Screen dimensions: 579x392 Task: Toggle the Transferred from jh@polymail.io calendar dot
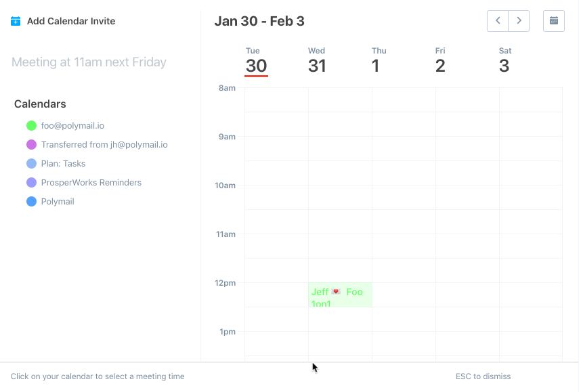(31, 145)
